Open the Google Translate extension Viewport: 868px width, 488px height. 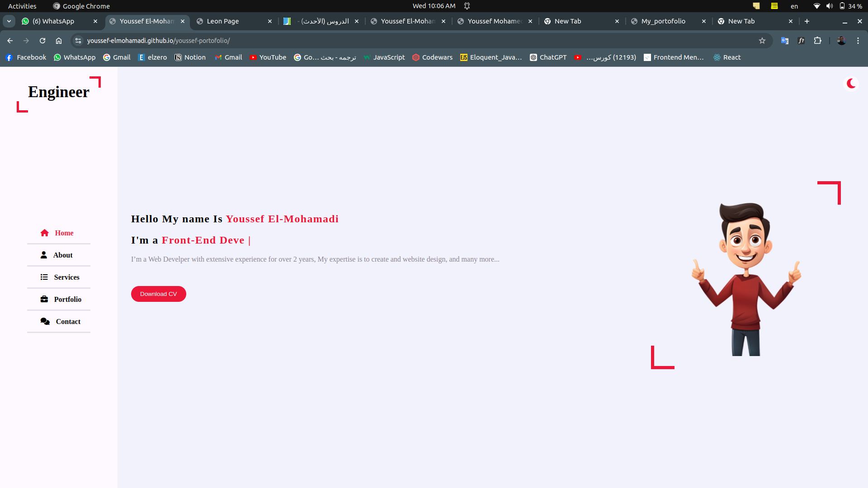[x=785, y=41]
